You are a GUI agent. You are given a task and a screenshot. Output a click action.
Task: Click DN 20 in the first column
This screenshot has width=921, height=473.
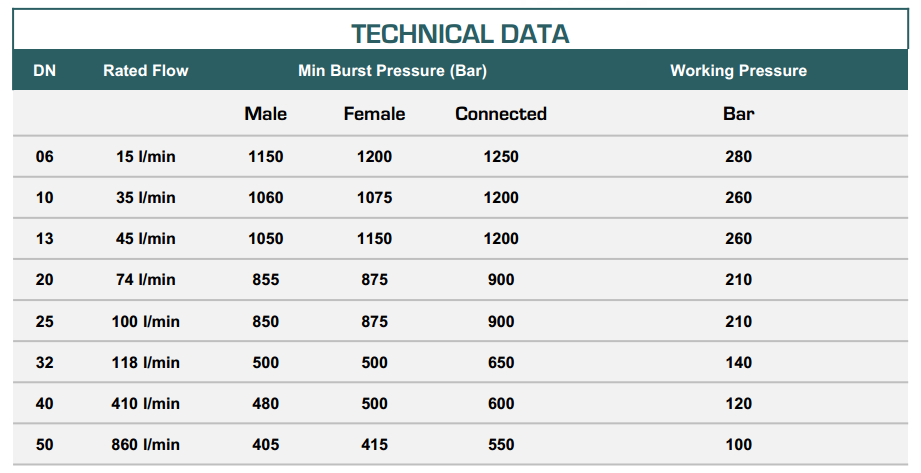pyautogui.click(x=45, y=280)
